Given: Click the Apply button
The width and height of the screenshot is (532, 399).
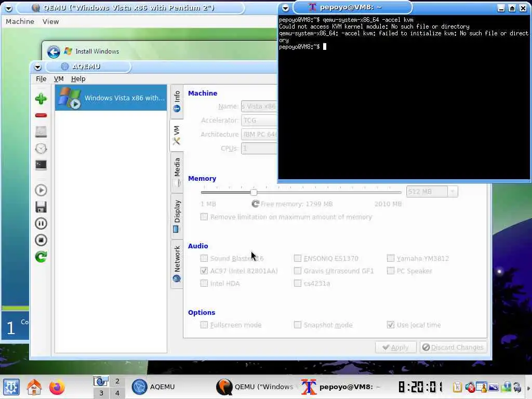Looking at the screenshot, I should pos(395,347).
